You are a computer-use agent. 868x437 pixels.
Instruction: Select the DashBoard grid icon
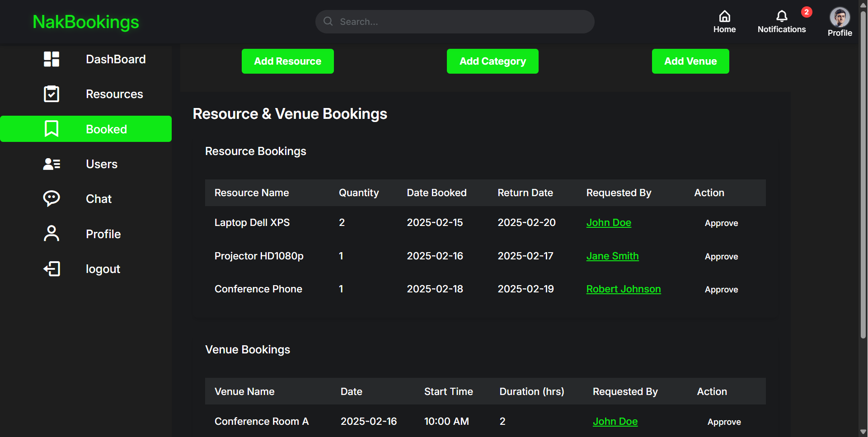coord(51,59)
